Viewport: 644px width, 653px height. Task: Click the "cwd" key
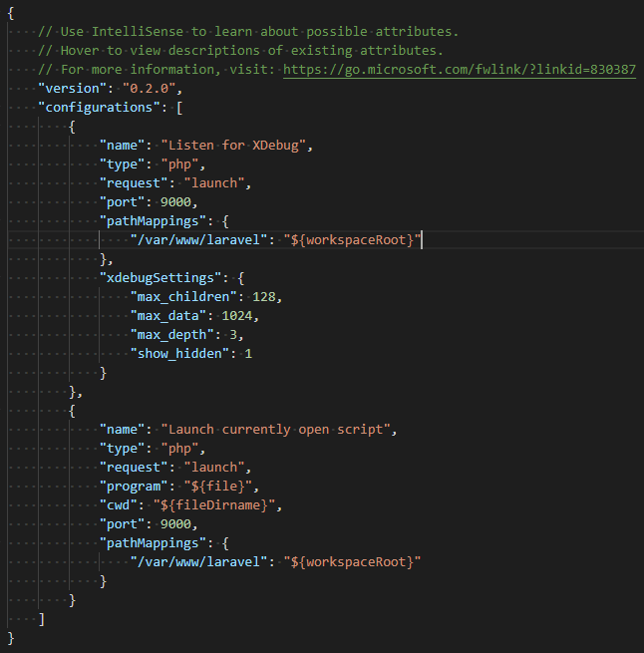point(119,505)
